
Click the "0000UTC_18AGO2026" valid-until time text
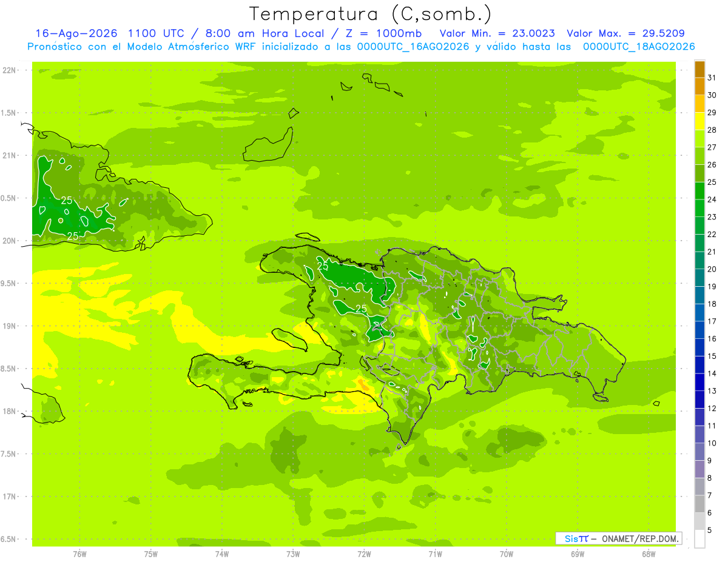[639, 47]
